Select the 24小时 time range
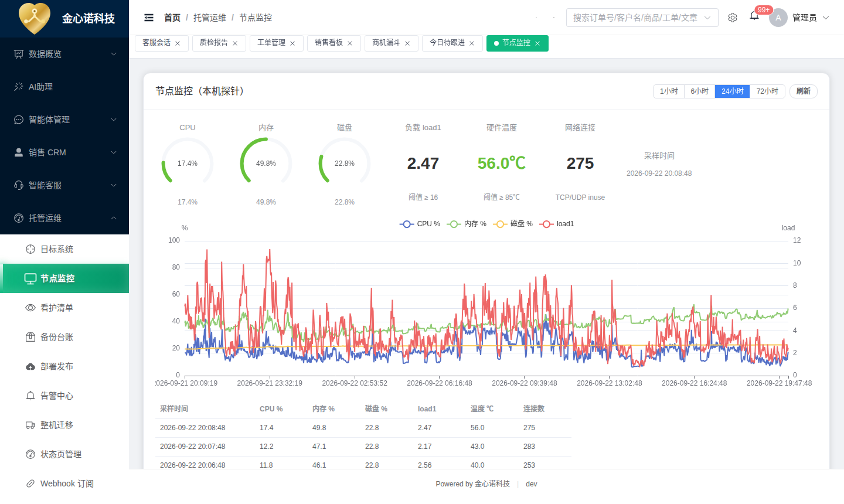Image resolution: width=844 pixels, height=504 pixels. click(732, 91)
